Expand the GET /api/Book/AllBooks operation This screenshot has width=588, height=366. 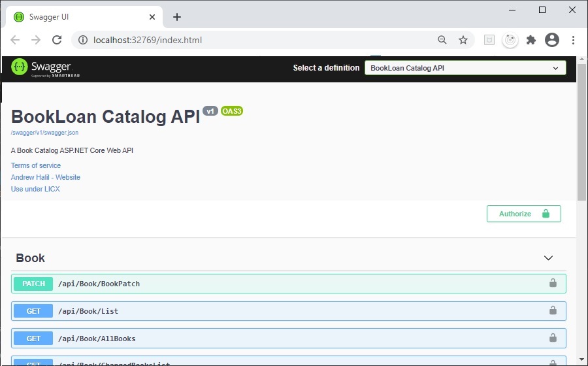(288, 339)
